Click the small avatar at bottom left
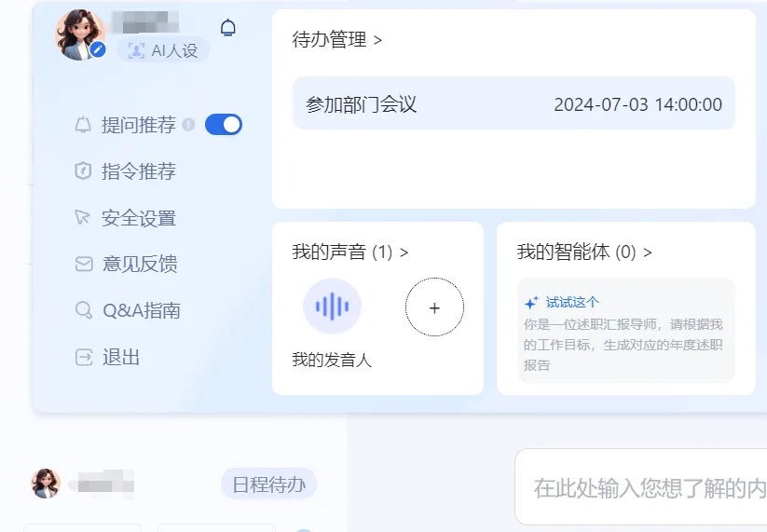 (46, 484)
